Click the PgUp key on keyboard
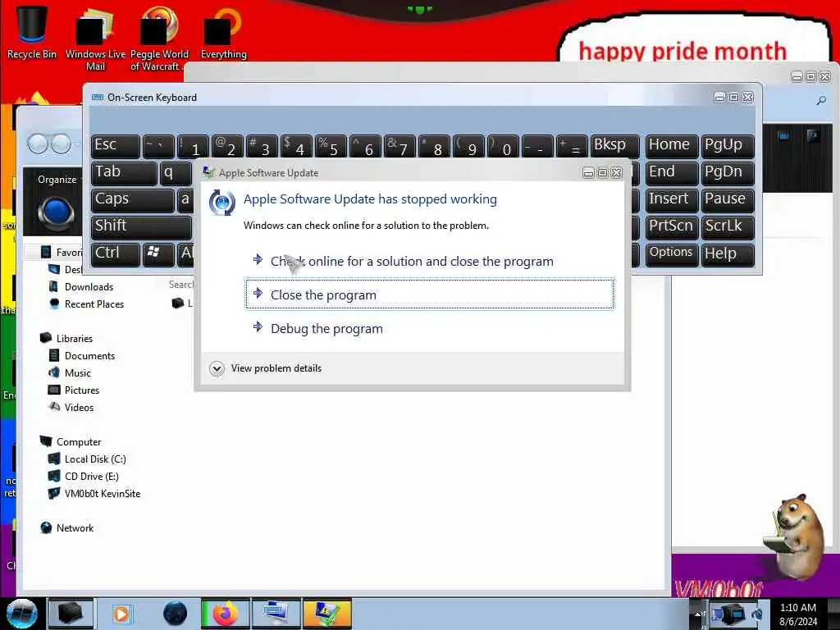Image resolution: width=840 pixels, height=630 pixels. click(728, 146)
